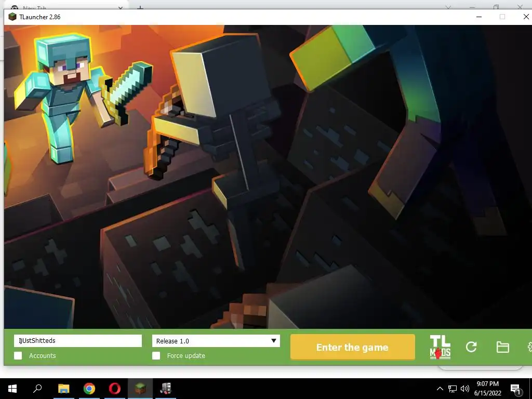Open the launcher settings gear icon
Viewport: 532px width, 399px height.
[529, 347]
